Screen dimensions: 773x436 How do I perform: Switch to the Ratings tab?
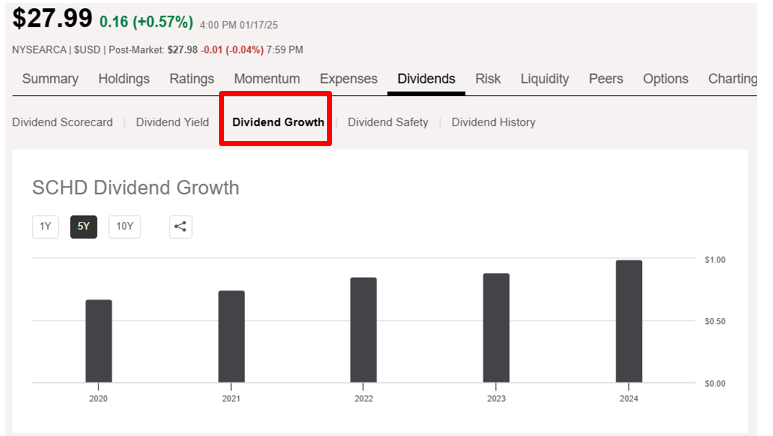pyautogui.click(x=192, y=79)
